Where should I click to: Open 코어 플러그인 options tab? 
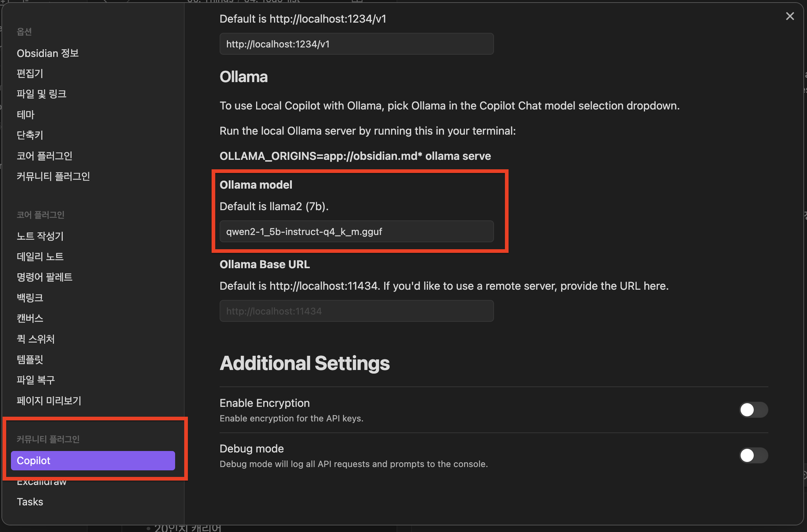[45, 156]
